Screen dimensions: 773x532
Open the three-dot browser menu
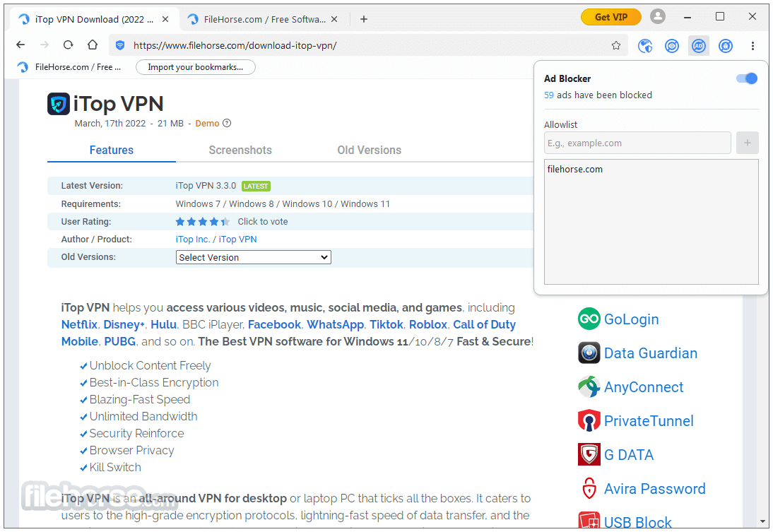753,46
